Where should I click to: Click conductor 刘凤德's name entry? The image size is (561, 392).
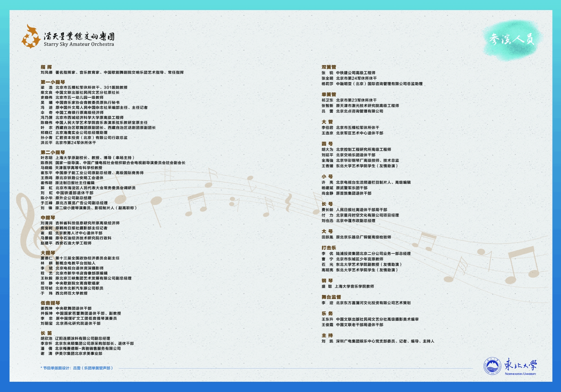(46, 72)
